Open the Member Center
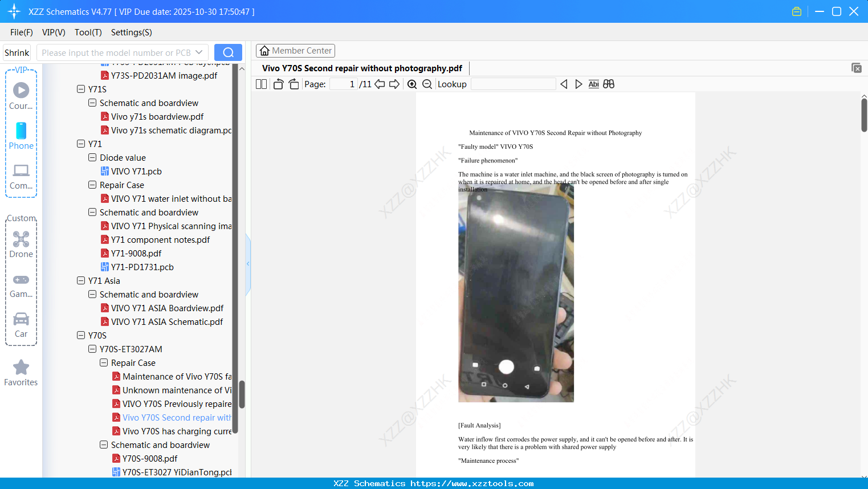This screenshot has width=868, height=489. click(x=295, y=50)
